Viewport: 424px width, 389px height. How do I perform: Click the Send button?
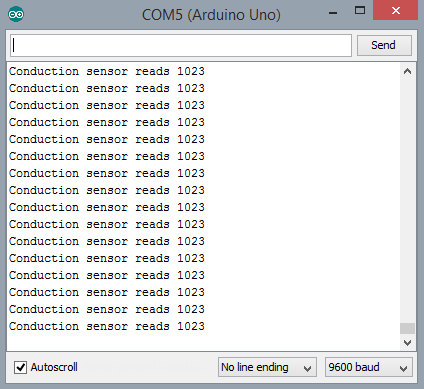384,45
